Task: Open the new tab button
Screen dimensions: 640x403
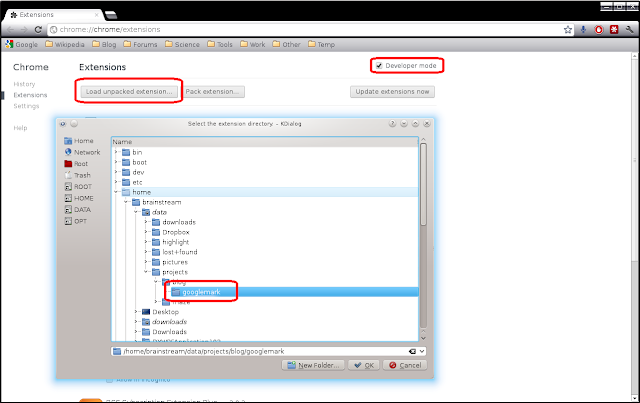Action: (110, 15)
